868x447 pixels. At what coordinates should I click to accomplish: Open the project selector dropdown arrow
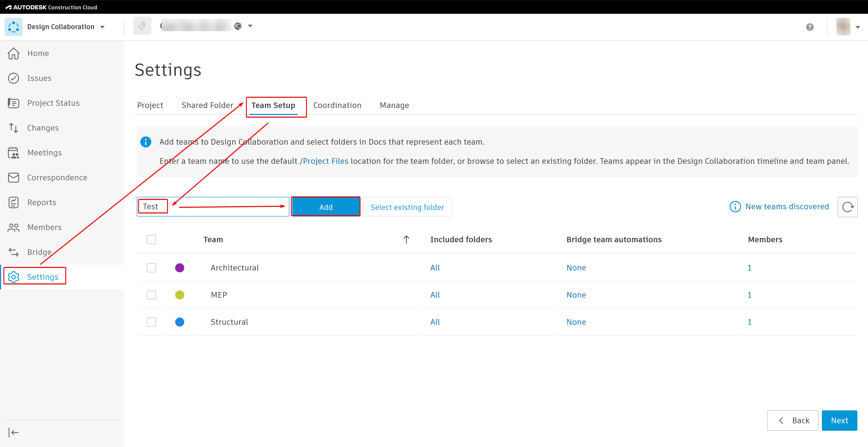[250, 26]
